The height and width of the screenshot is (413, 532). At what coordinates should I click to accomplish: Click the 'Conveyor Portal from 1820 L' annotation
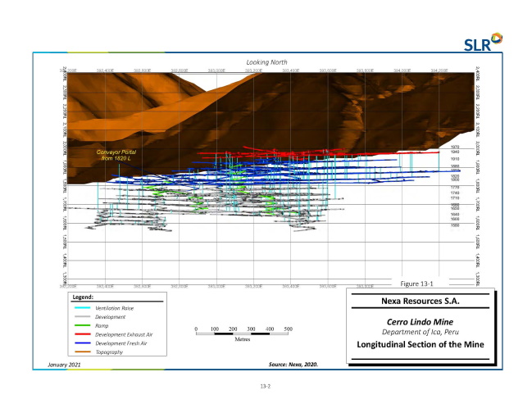tap(116, 156)
